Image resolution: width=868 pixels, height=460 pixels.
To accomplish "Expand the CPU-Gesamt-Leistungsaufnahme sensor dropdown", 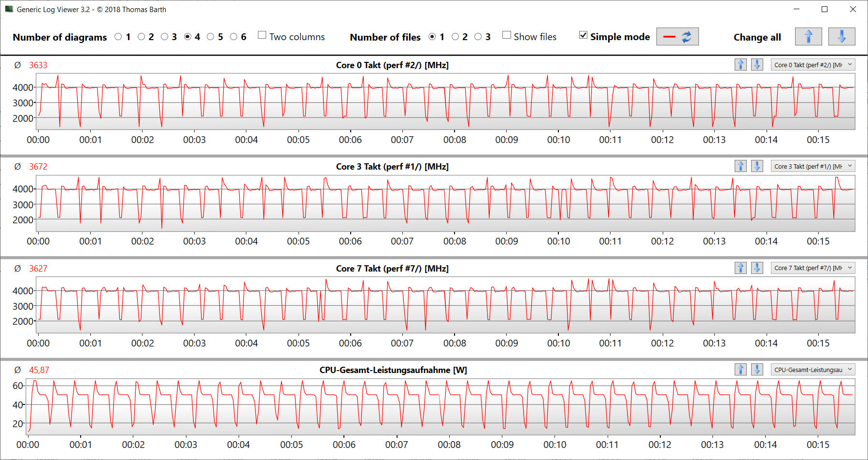I will tap(813, 370).
